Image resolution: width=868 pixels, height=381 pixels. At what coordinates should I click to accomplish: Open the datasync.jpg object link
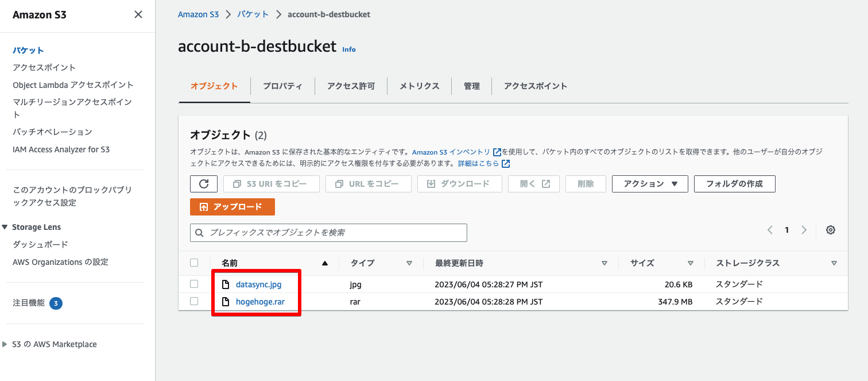coord(258,284)
